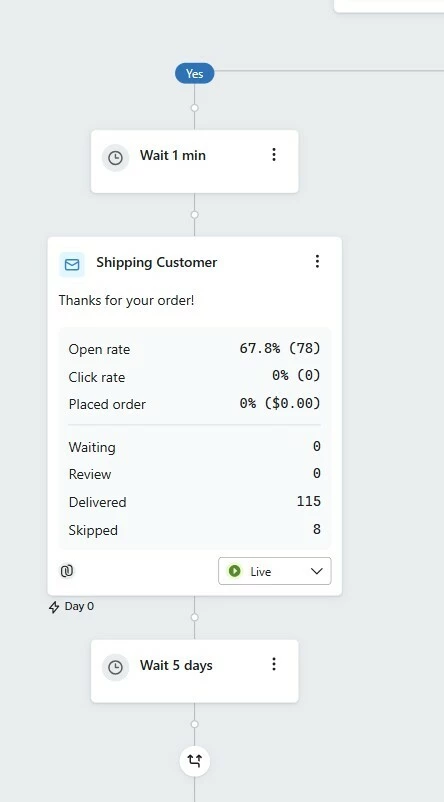Click the green Live play indicator
This screenshot has width=444, height=802.
pos(235,571)
